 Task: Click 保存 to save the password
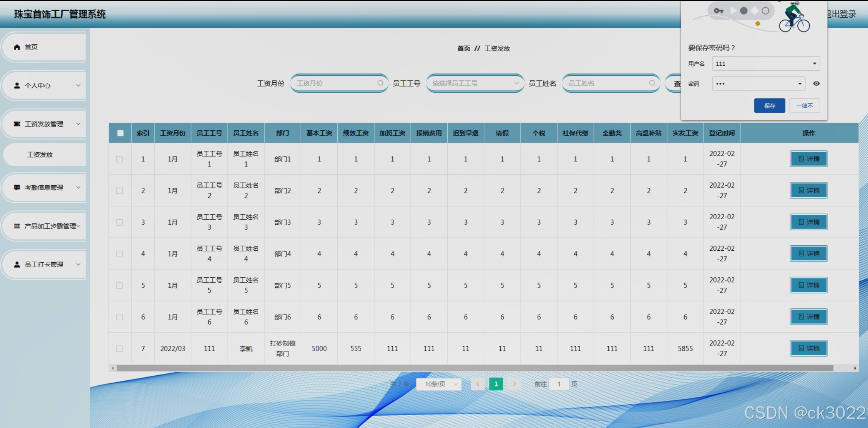(x=769, y=106)
